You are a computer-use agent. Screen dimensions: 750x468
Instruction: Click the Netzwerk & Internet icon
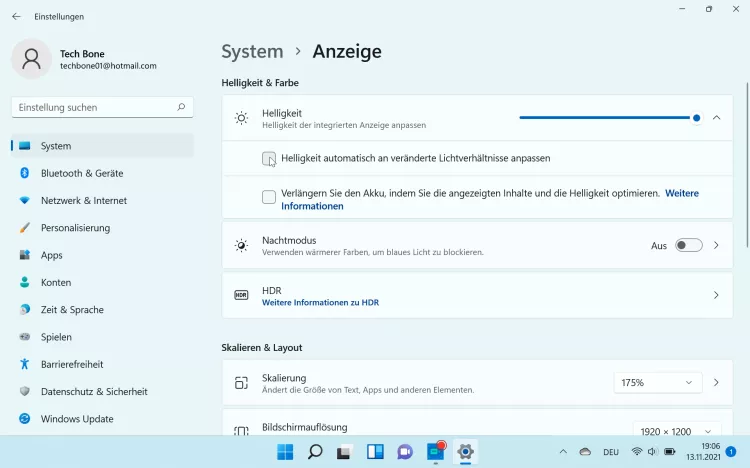(24, 200)
